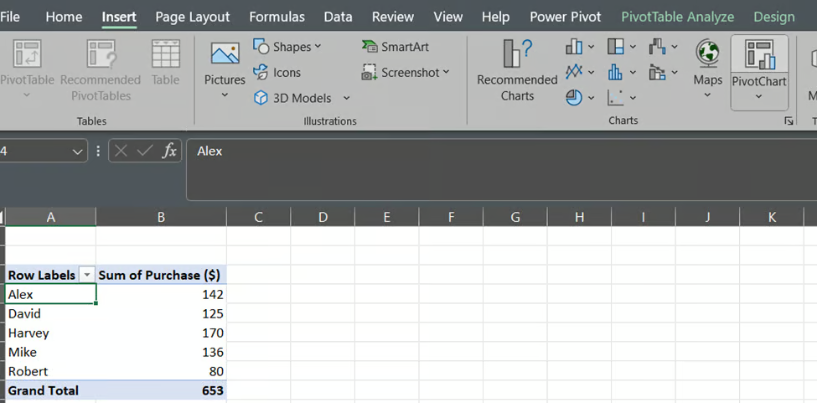Open the Charts group dialog launcher
The width and height of the screenshot is (817, 403).
(789, 121)
